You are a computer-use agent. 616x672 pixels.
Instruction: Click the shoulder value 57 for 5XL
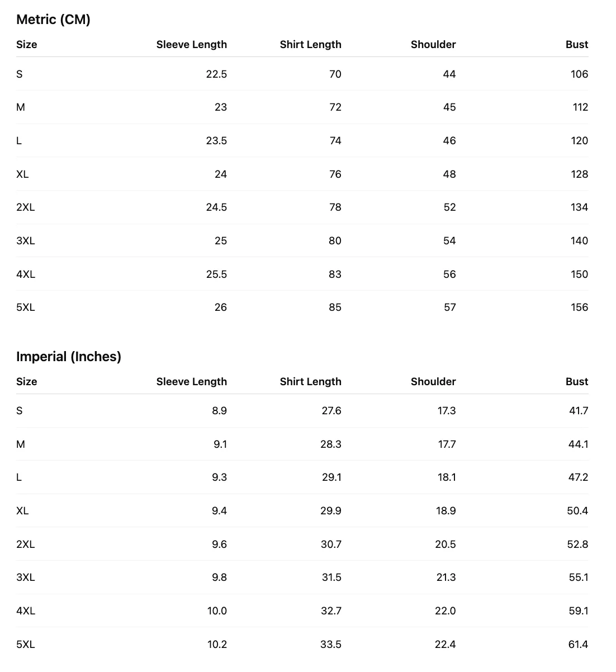450,307
